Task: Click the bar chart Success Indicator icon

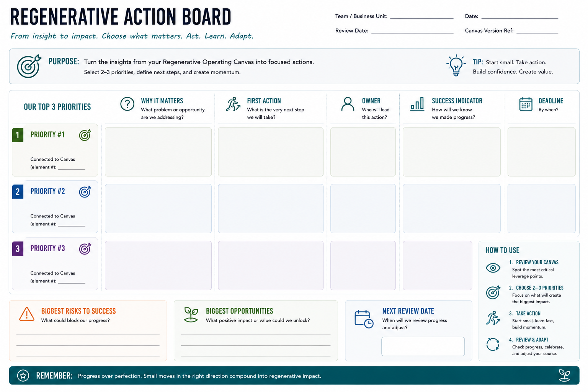Action: [x=417, y=104]
